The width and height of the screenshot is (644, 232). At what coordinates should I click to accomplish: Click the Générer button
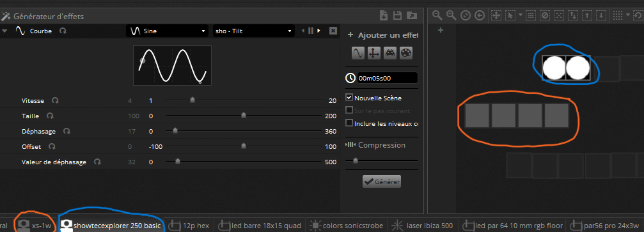pos(382,182)
